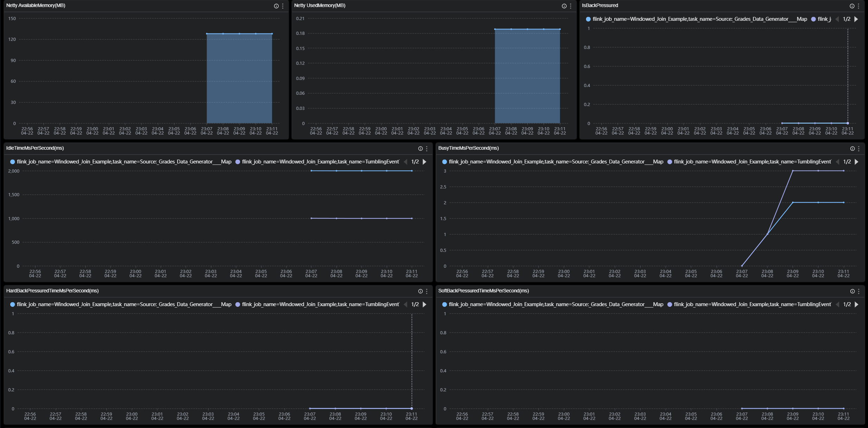Toggle Source Grades_Data_Generator series in IsBackPressured legend

pyautogui.click(x=699, y=19)
